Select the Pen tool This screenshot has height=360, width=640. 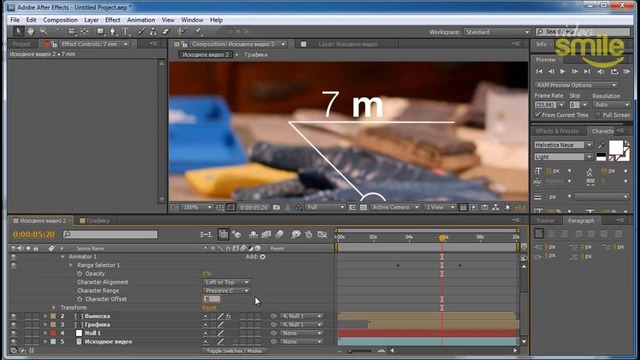(113, 31)
